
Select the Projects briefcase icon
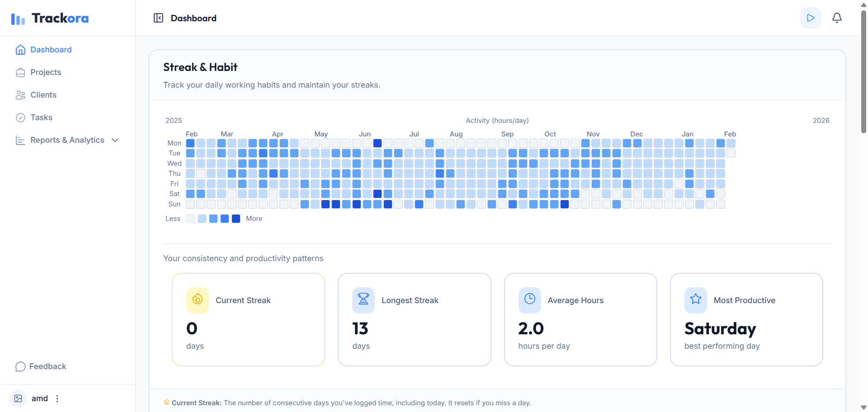coord(21,72)
